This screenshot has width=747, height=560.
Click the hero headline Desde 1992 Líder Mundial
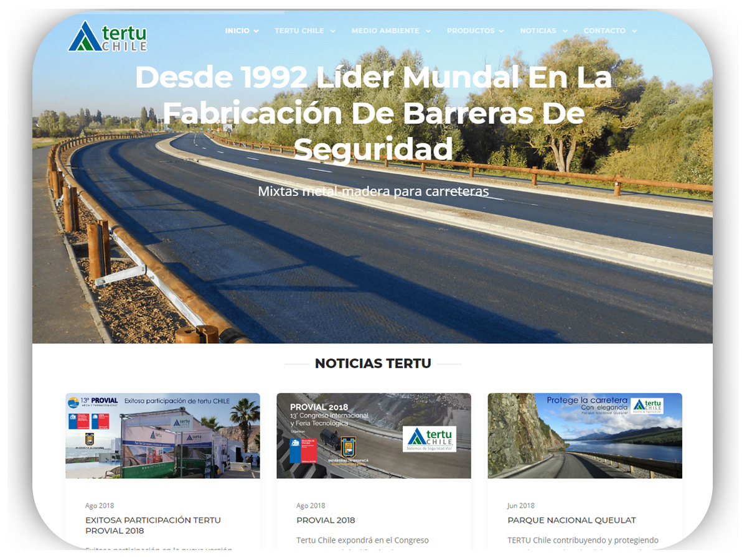(x=374, y=113)
